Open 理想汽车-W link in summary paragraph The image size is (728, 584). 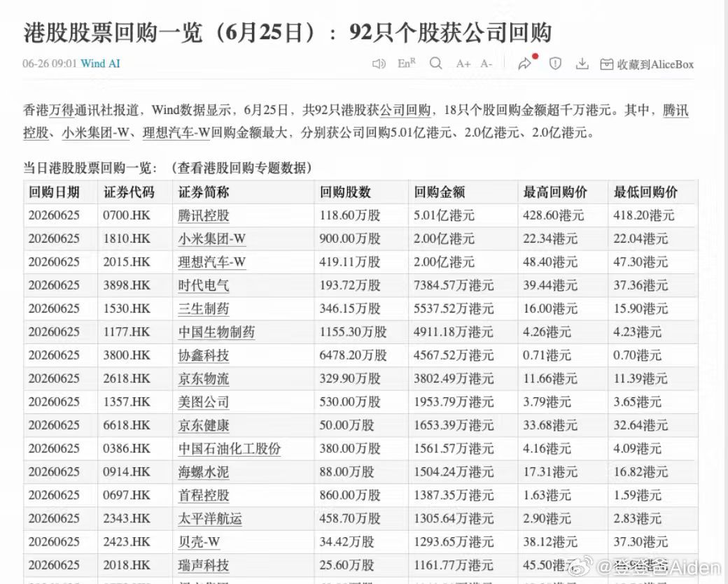point(176,133)
